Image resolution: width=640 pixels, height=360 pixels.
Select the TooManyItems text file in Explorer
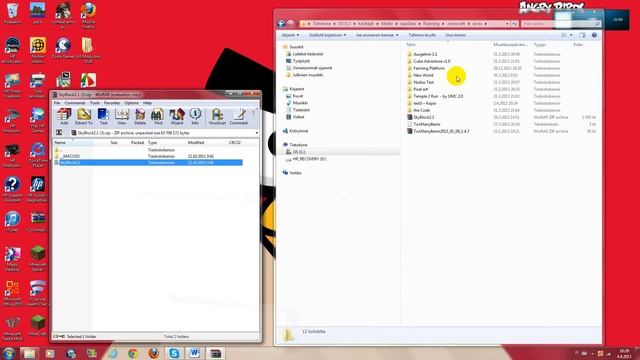(427, 124)
